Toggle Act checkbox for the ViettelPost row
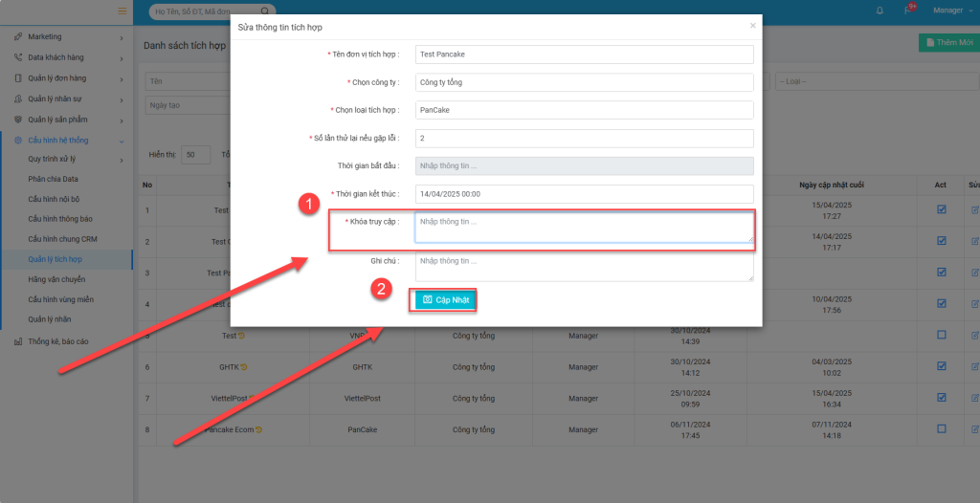The image size is (980, 503). pos(941,397)
